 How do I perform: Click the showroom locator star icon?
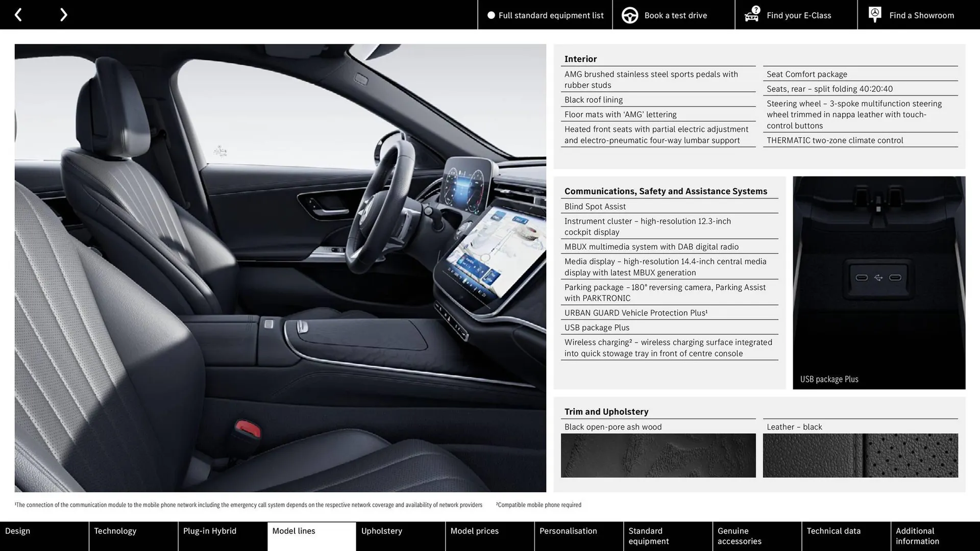coord(874,14)
